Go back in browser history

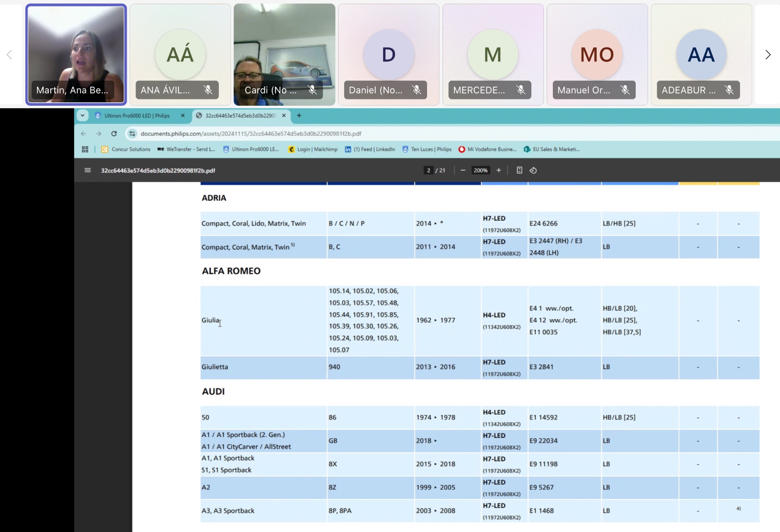click(x=83, y=133)
